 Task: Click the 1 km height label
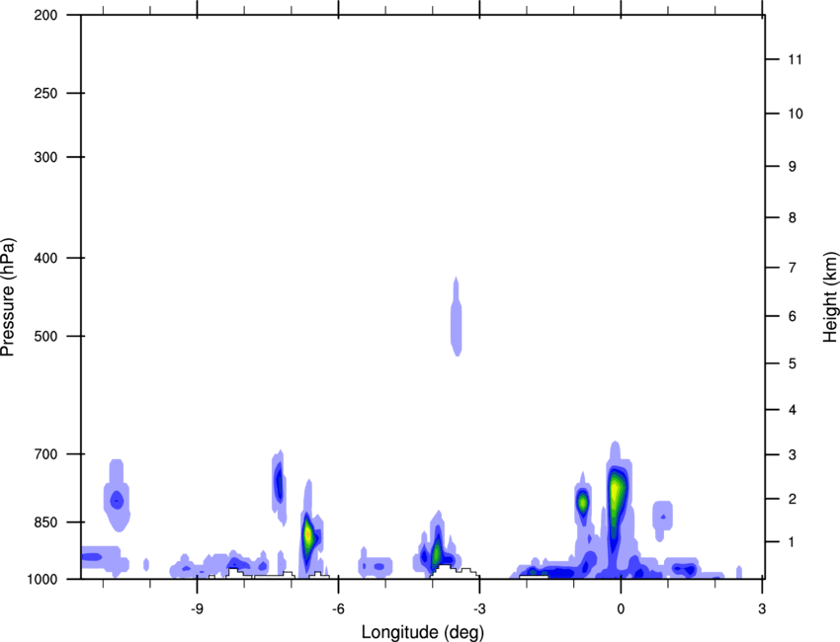point(792,542)
